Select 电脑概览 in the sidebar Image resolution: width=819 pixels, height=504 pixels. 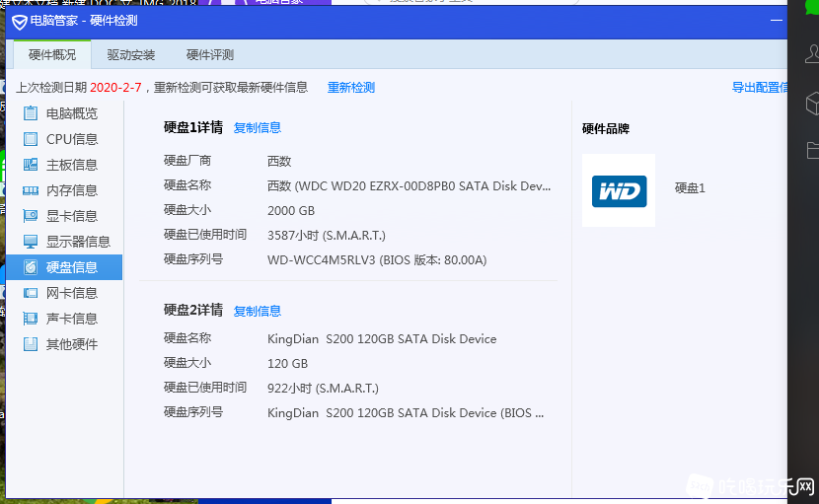pyautogui.click(x=64, y=113)
